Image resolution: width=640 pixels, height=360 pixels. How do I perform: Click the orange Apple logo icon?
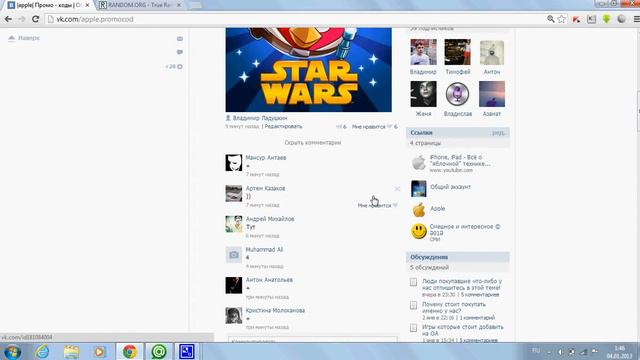point(418,210)
